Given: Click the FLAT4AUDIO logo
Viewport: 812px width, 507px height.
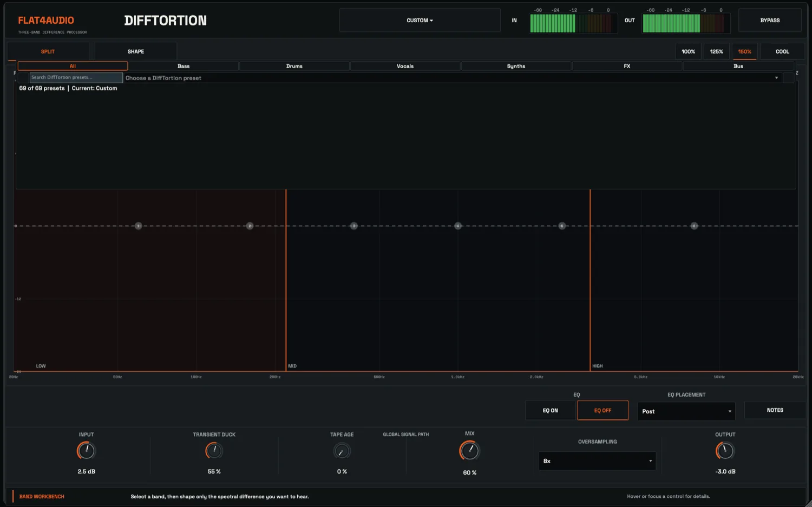Looking at the screenshot, I should coord(46,21).
